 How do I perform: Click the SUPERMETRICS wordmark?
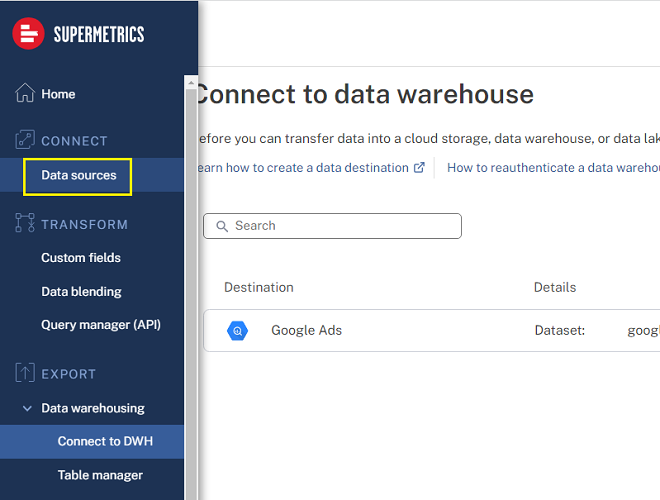click(99, 35)
